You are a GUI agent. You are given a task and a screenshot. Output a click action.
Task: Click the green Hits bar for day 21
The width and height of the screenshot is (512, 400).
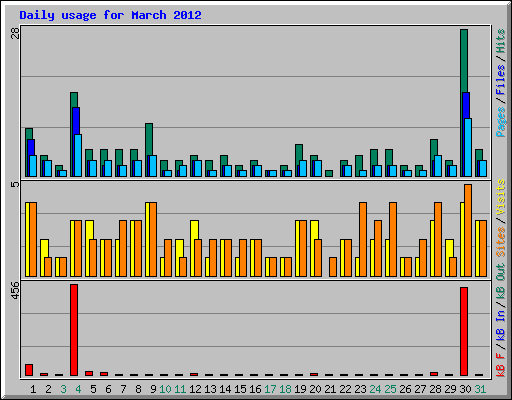[x=329, y=173]
